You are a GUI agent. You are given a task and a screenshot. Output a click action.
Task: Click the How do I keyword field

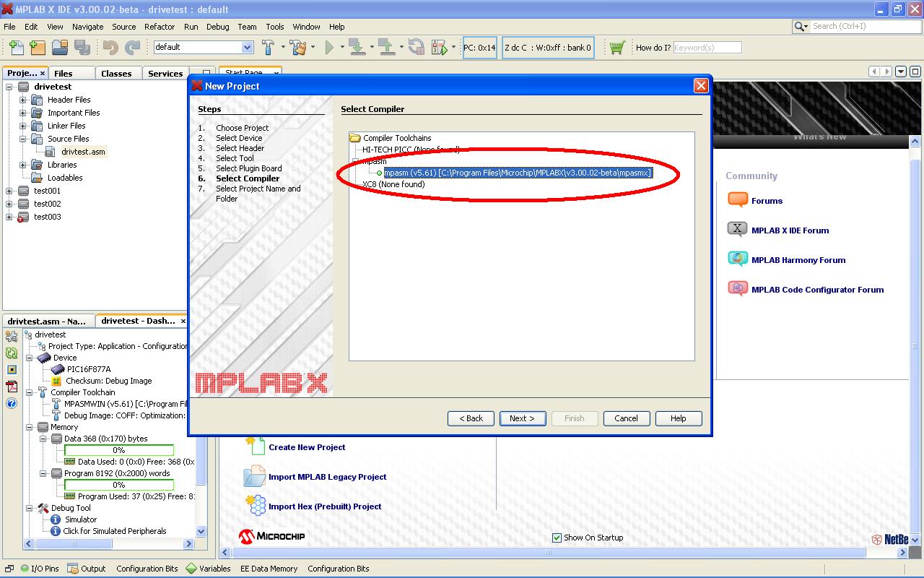pos(707,47)
